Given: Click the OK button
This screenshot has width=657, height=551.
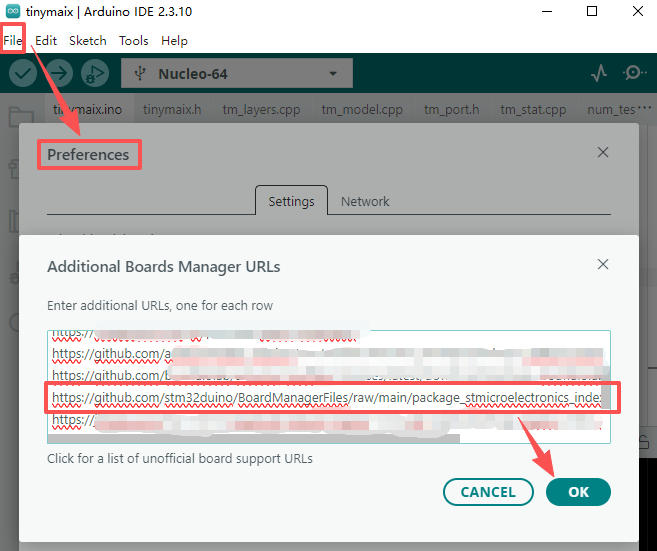Looking at the screenshot, I should (578, 492).
